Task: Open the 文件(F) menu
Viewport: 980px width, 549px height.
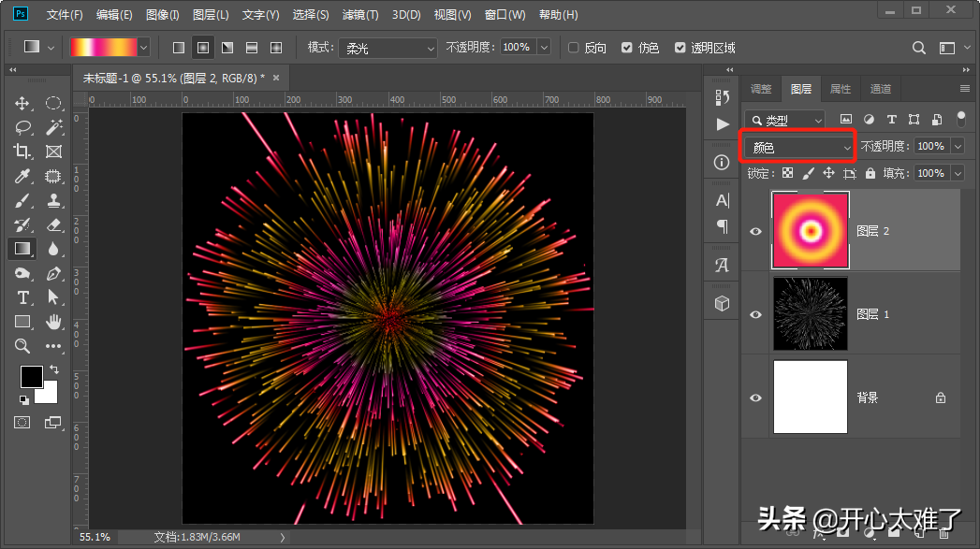Action: tap(65, 14)
